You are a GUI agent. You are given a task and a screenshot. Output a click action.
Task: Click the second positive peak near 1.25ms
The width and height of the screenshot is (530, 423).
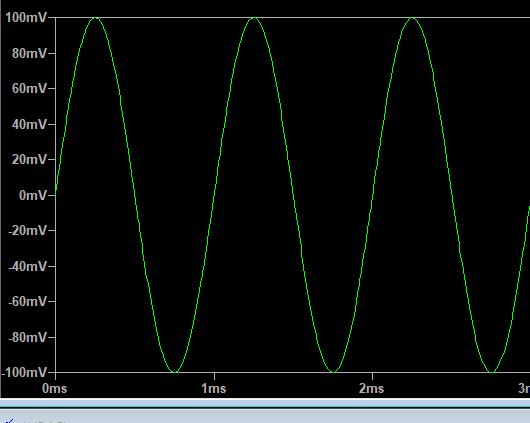click(x=254, y=18)
